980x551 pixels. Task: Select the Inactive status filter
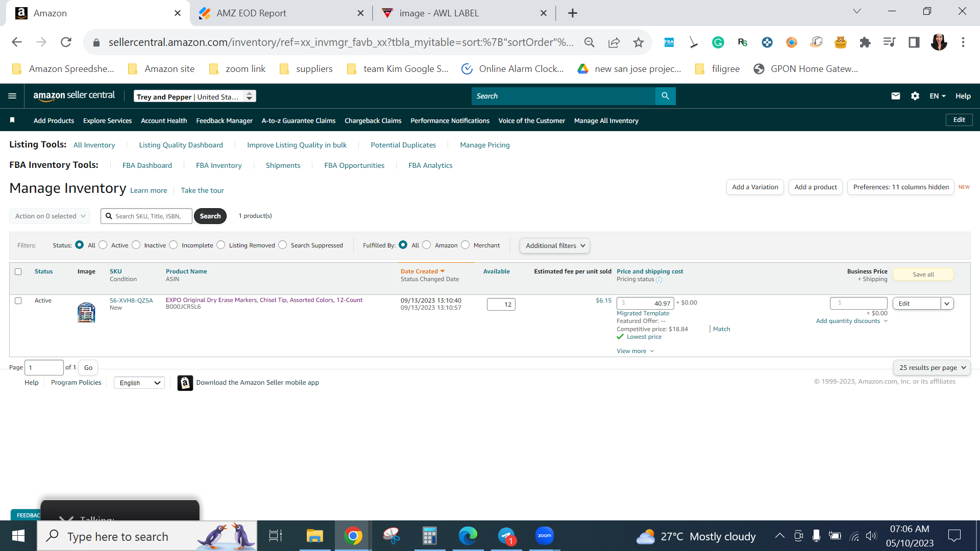coord(136,245)
